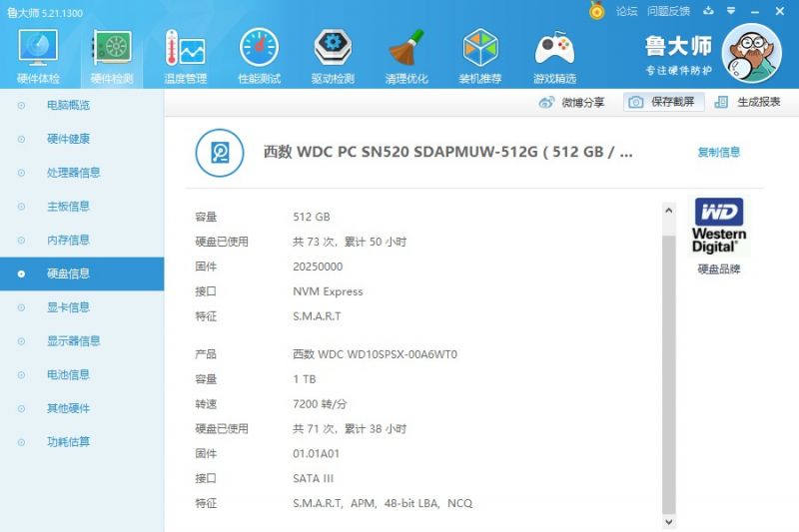Select 硬盘信息 in sidebar
The image size is (799, 532).
82,273
